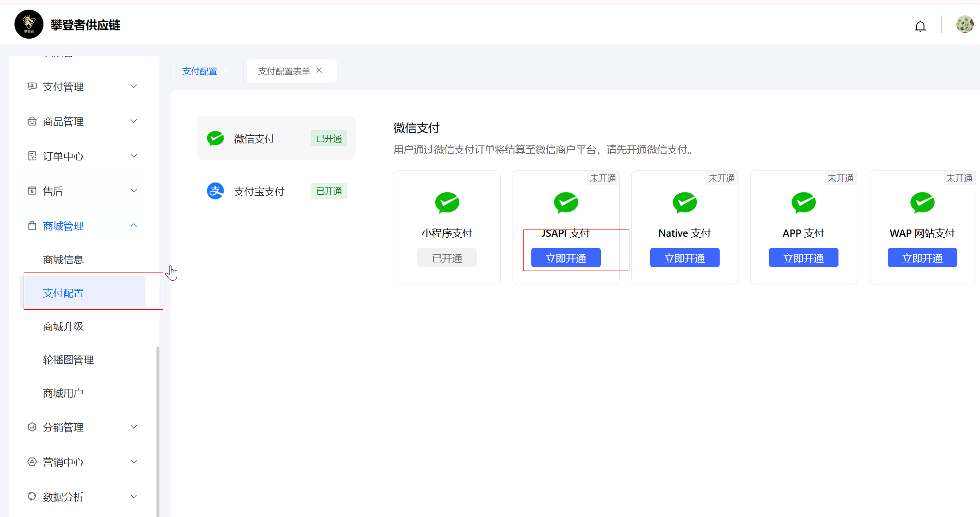
Task: Close the 支付配置表单 tab
Action: (319, 71)
